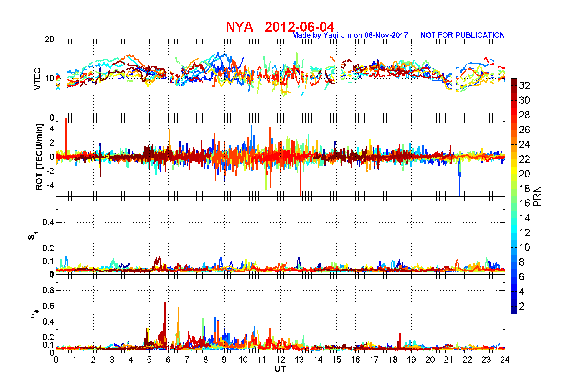The width and height of the screenshot is (561, 392).
Task: Click the "NOT FOR PUBLICATION" notice
Action: click(463, 35)
